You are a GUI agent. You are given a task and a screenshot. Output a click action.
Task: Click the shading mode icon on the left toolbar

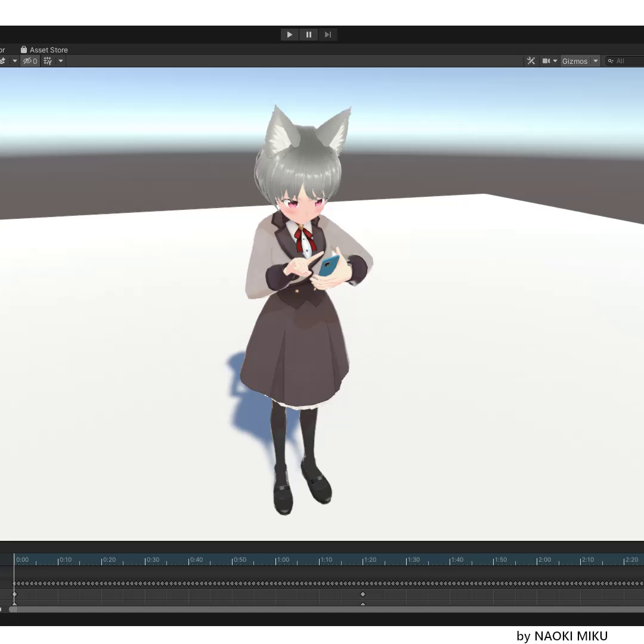[x=3, y=61]
